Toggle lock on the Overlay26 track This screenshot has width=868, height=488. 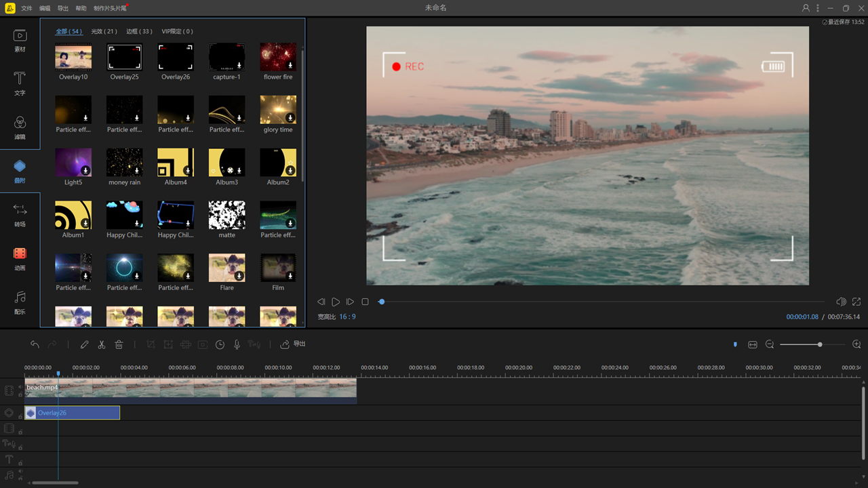tap(20, 416)
